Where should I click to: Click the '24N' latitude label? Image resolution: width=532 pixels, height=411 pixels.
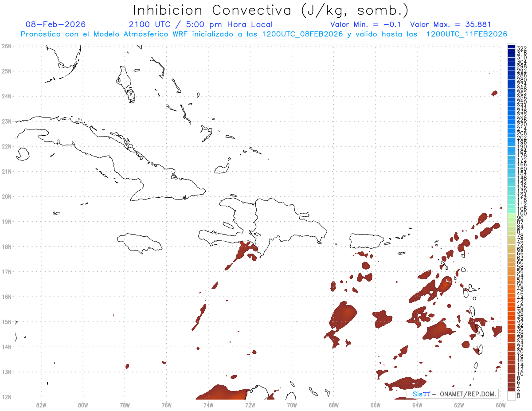[x=7, y=96]
